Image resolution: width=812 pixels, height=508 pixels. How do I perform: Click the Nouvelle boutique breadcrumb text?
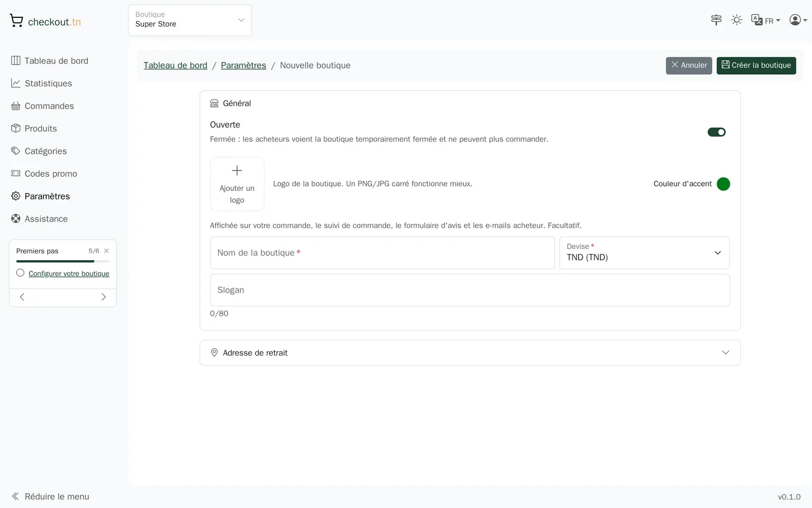coord(315,66)
